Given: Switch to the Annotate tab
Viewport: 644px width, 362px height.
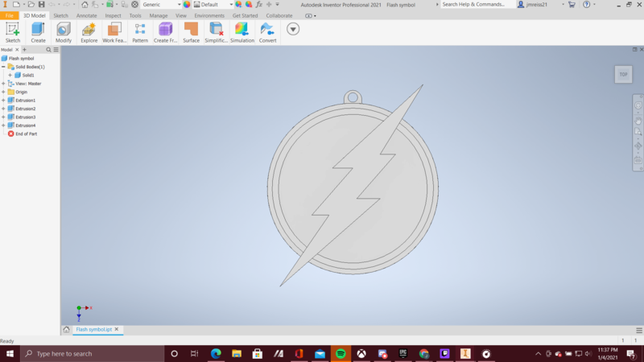Looking at the screenshot, I should point(86,15).
